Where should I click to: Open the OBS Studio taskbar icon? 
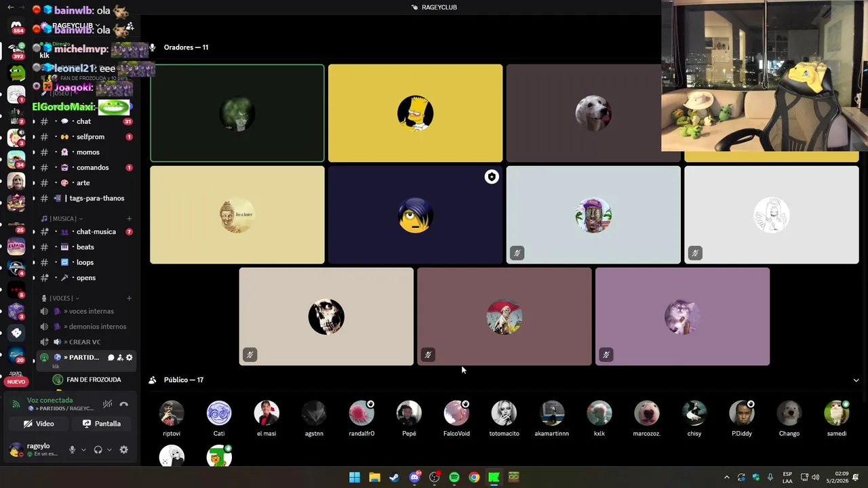(x=434, y=478)
